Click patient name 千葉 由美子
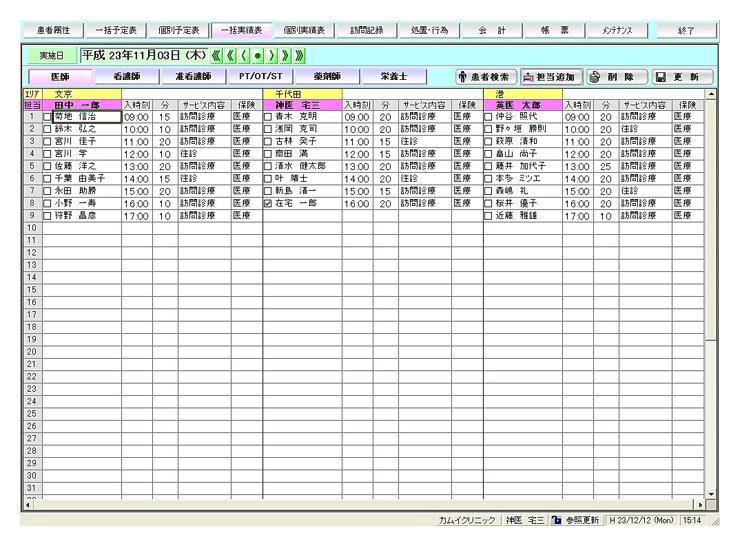The image size is (740, 546). click(x=80, y=178)
